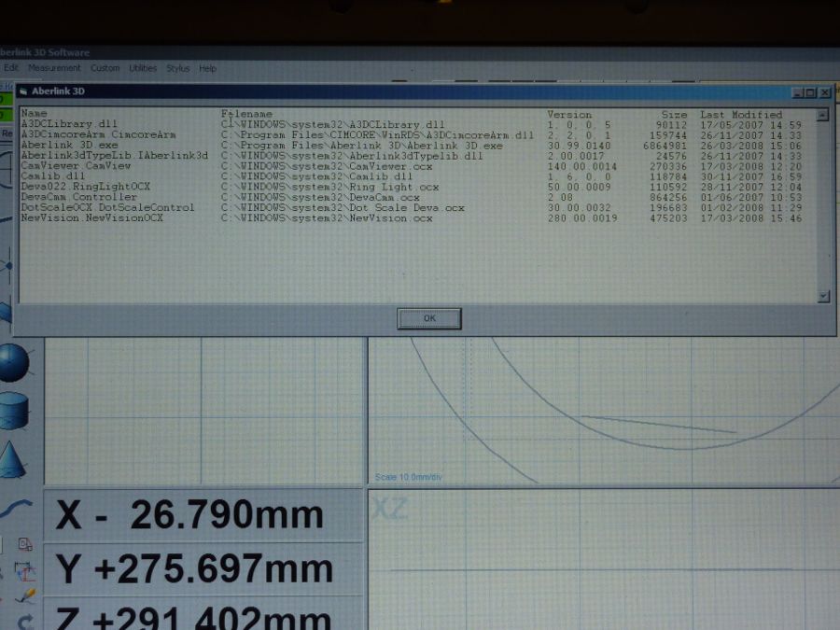Click the red-blue axes alignment icon
The width and height of the screenshot is (840, 630).
[24, 571]
